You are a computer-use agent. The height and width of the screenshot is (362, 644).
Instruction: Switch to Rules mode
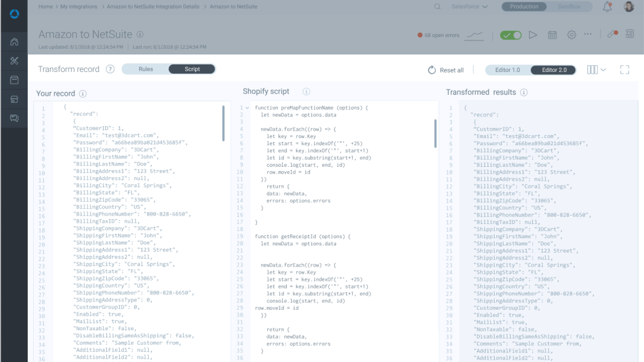[x=146, y=69]
